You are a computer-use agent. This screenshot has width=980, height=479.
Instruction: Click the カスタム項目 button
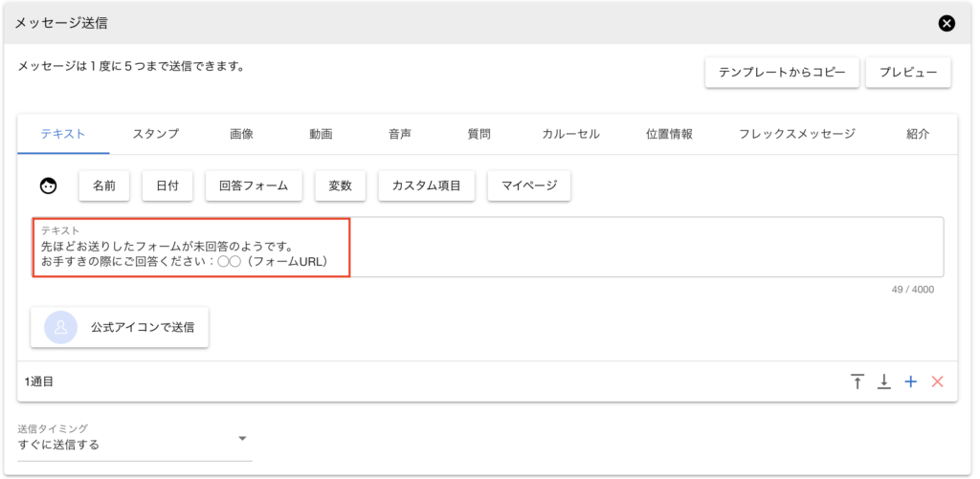[x=426, y=186]
